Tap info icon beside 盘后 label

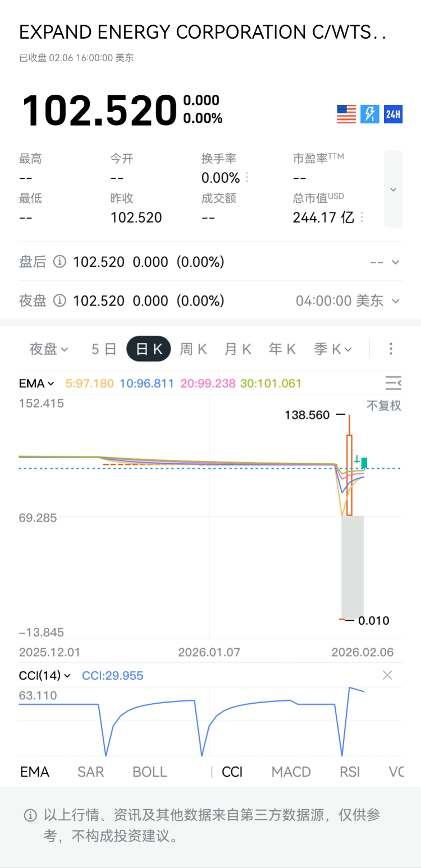click(x=60, y=262)
